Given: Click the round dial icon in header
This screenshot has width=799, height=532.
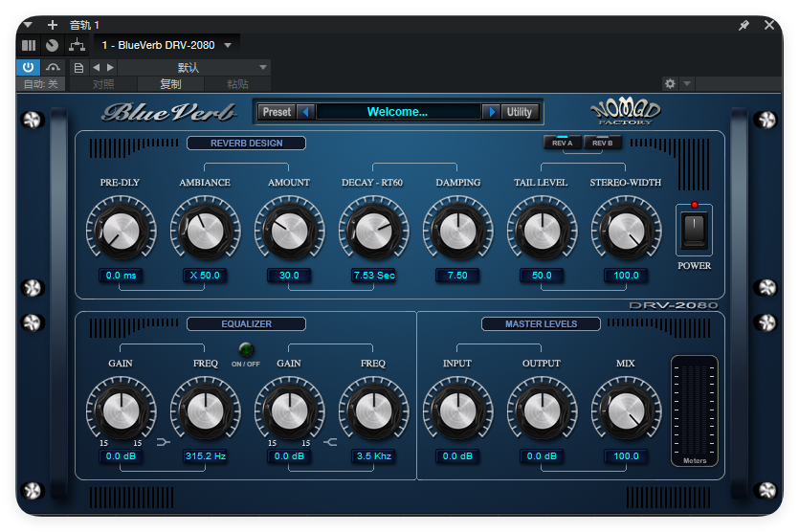Looking at the screenshot, I should [52, 45].
